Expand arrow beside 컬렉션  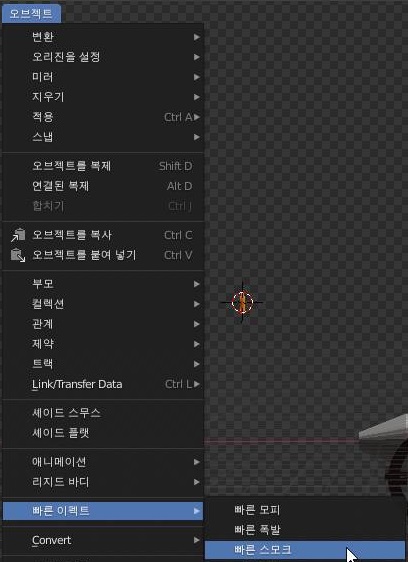[x=196, y=304]
